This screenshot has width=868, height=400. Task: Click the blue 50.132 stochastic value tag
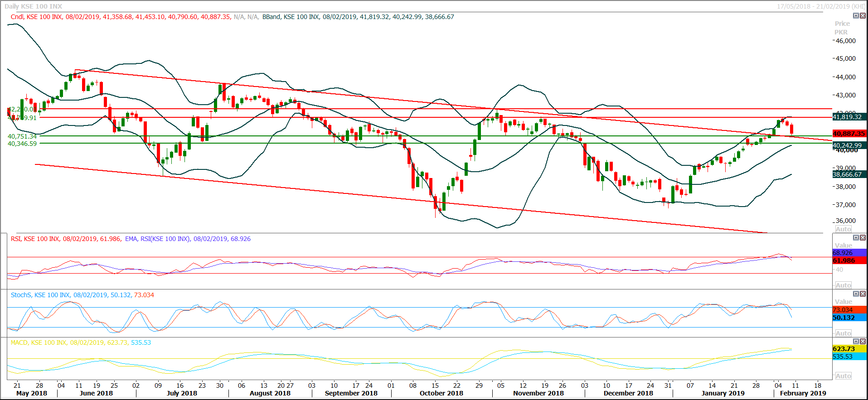tap(849, 318)
